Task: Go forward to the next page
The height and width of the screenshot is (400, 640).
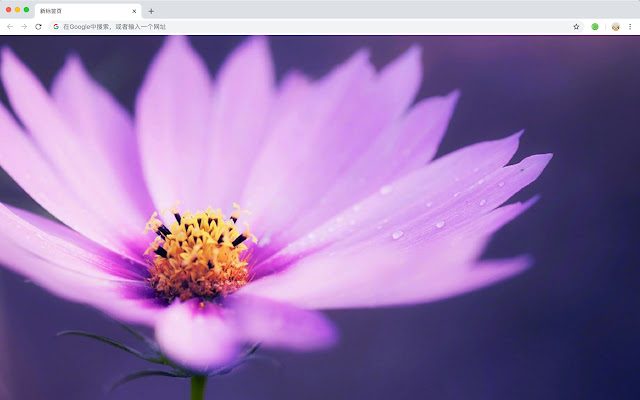Action: point(24,27)
